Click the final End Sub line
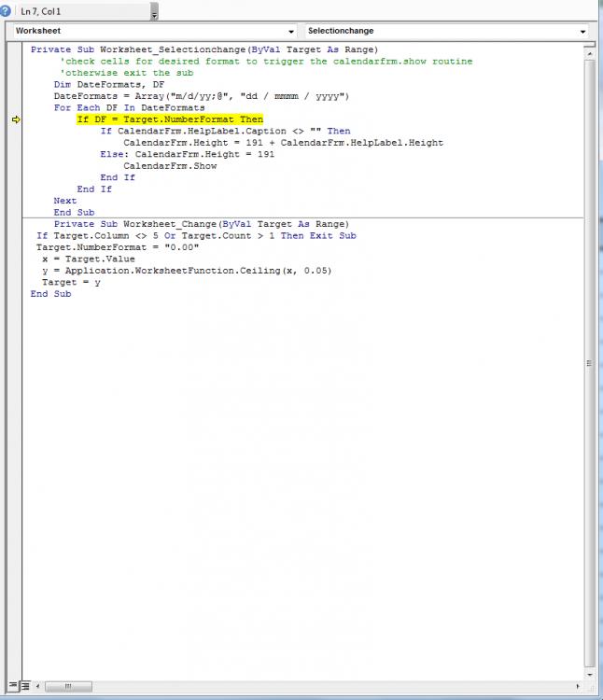The width and height of the screenshot is (603, 700). point(51,294)
